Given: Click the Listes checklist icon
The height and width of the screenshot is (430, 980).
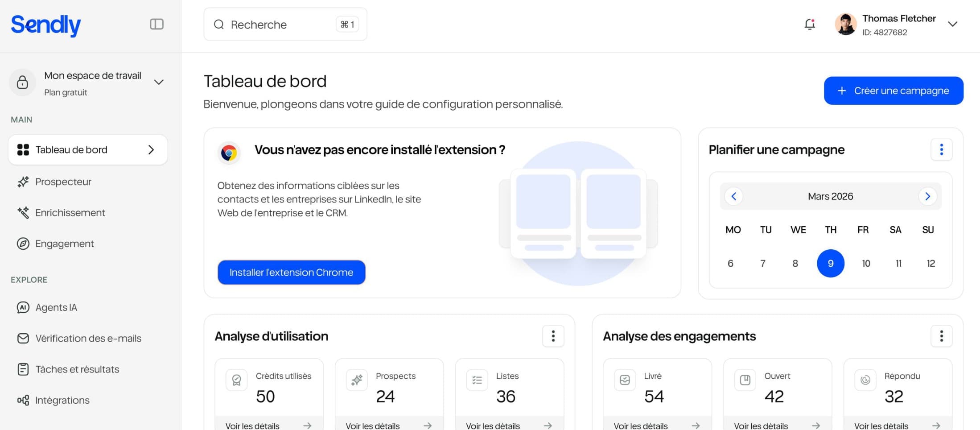Looking at the screenshot, I should click(477, 380).
